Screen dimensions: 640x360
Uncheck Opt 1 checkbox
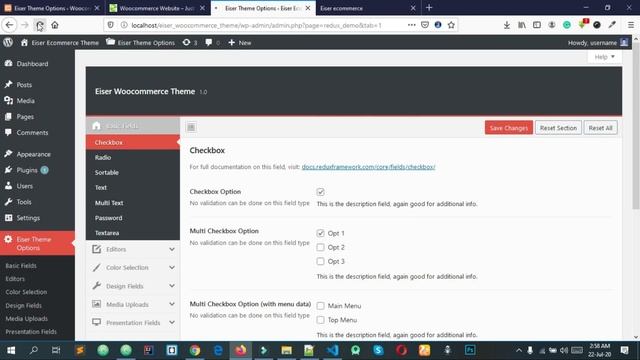click(320, 233)
